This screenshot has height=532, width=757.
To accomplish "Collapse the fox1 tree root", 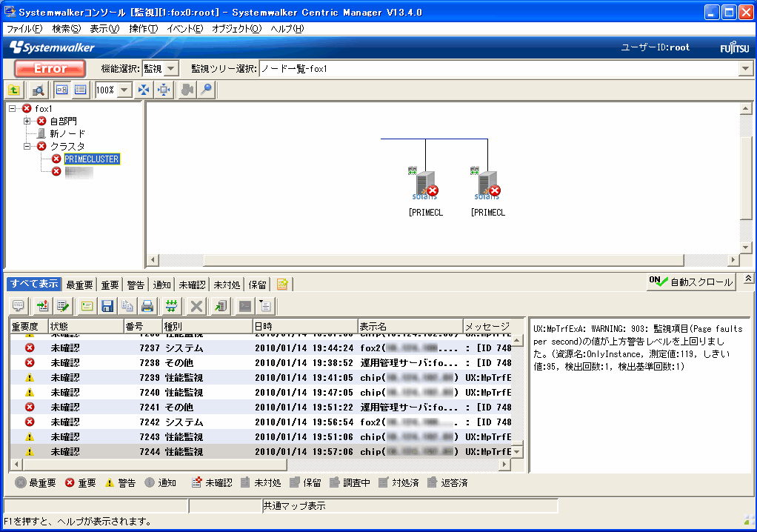I will [13, 109].
